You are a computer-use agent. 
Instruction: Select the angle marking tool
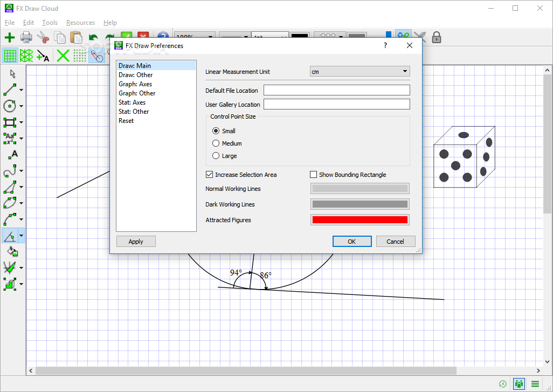coord(10,235)
